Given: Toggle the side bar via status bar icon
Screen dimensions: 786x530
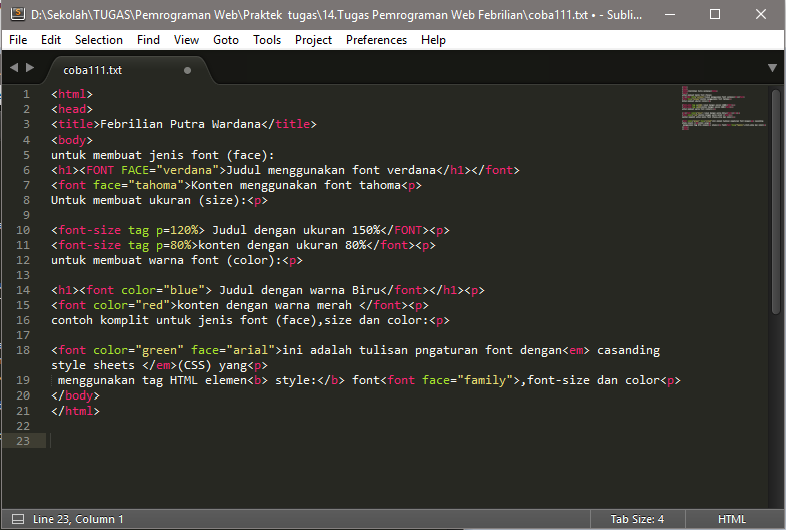Looking at the screenshot, I should pyautogui.click(x=13, y=519).
